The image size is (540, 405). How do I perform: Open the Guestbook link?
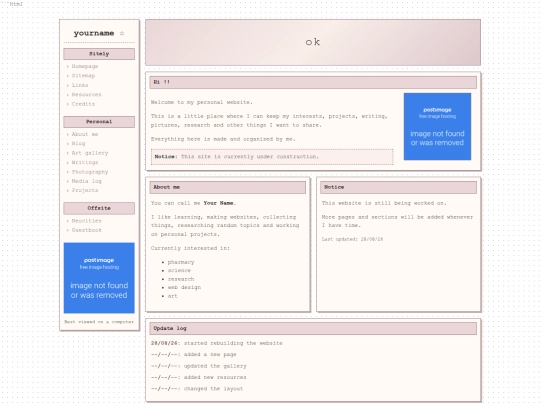86,230
